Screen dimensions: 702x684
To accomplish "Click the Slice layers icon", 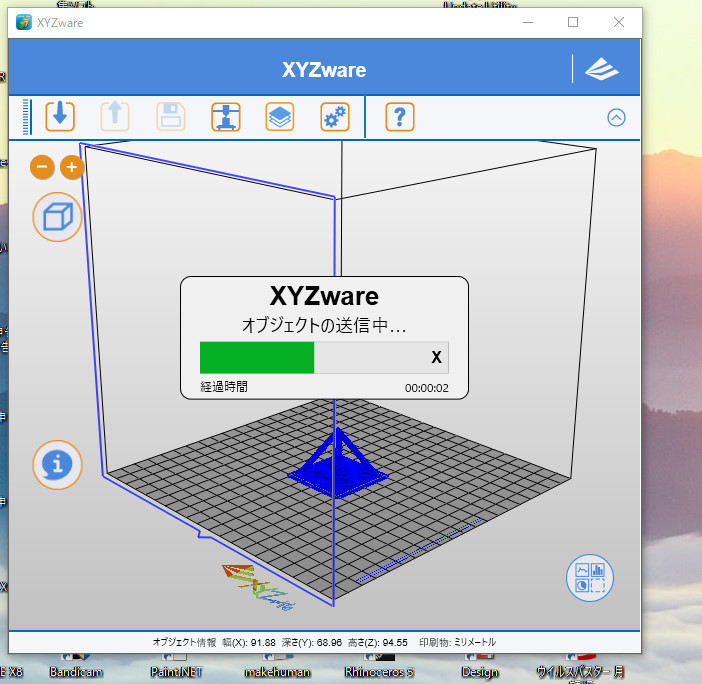I will 280,116.
